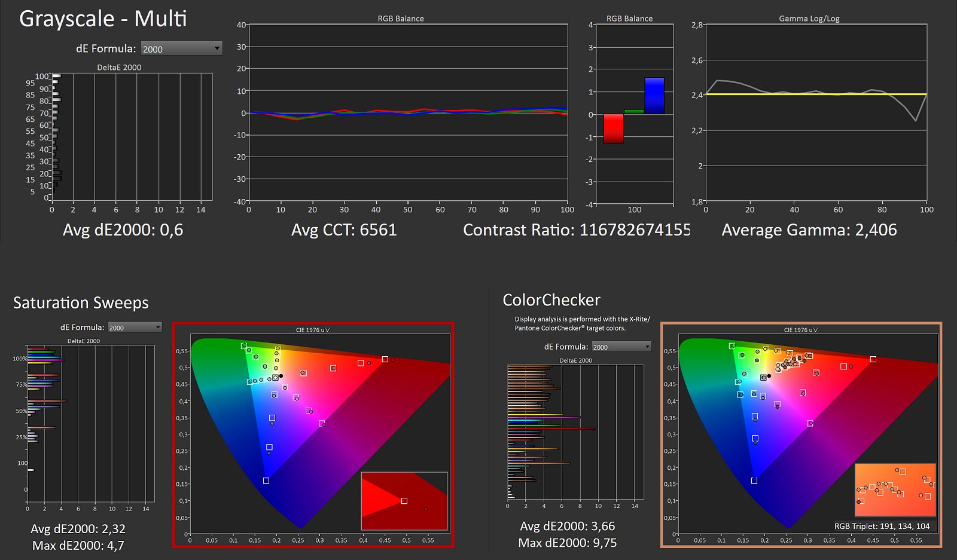Screen dimensions: 957x560
Task: Expand the Saturation Sweeps dE Formula dropdown
Action: pos(135,328)
